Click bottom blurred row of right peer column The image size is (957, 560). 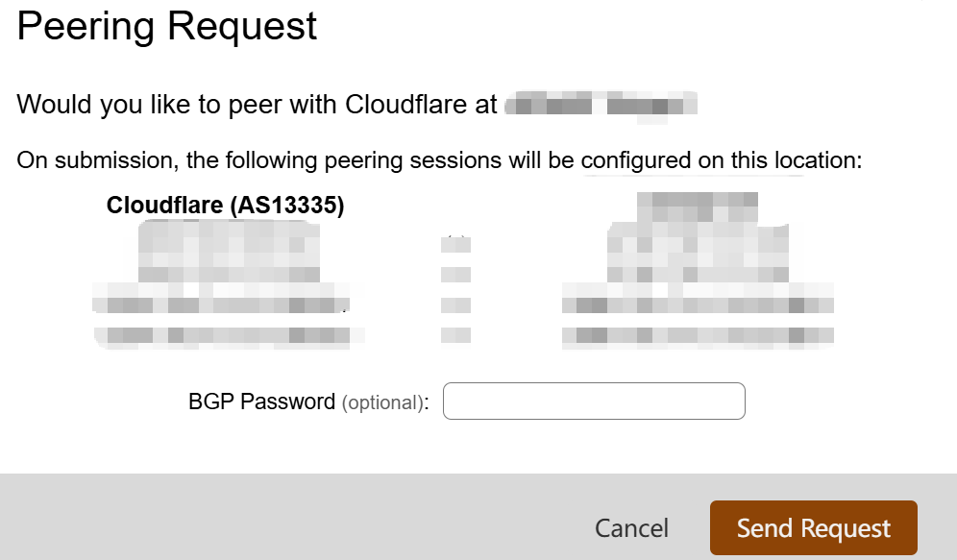coord(697,336)
